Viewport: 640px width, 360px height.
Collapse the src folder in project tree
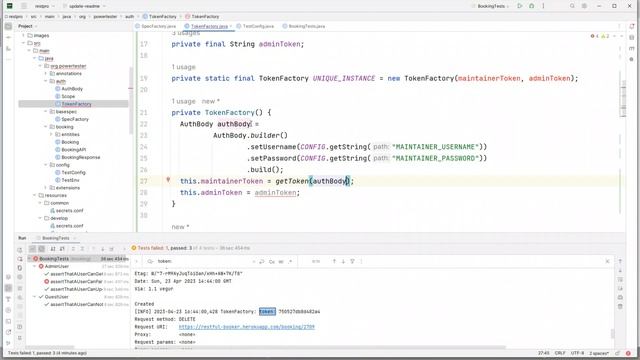point(24,43)
